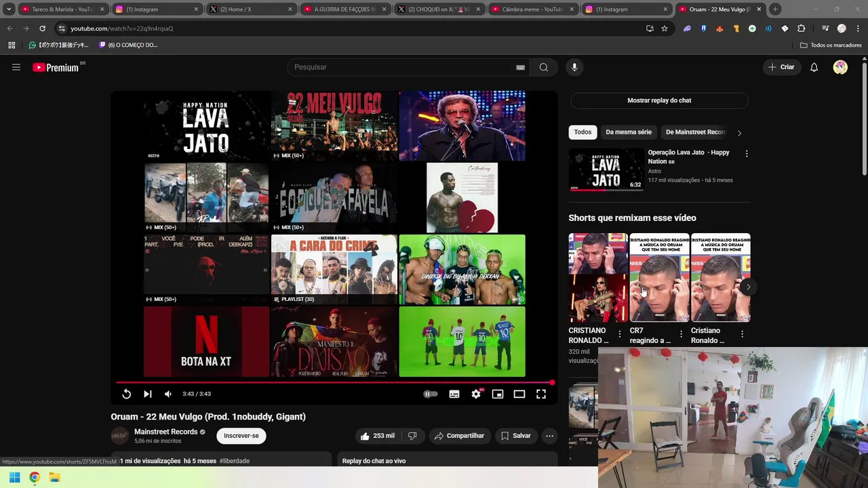Click the search magnifier button
This screenshot has width=868, height=488.
pos(544,67)
